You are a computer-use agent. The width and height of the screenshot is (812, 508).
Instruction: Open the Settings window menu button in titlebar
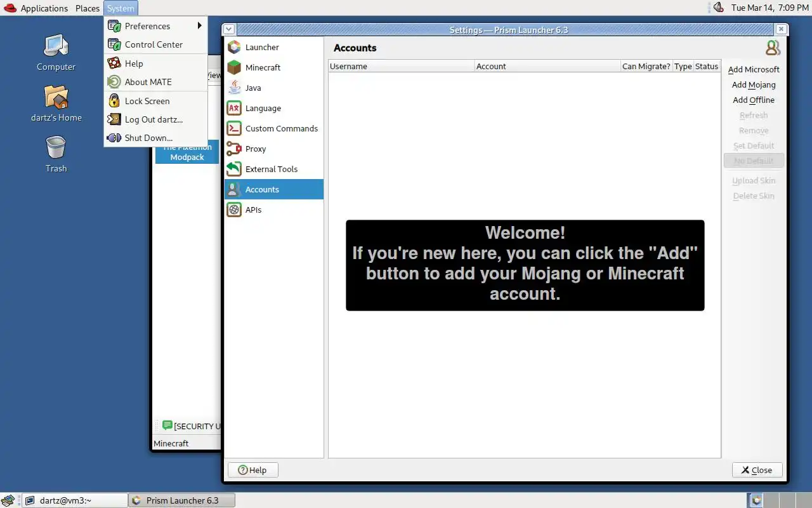click(x=229, y=29)
